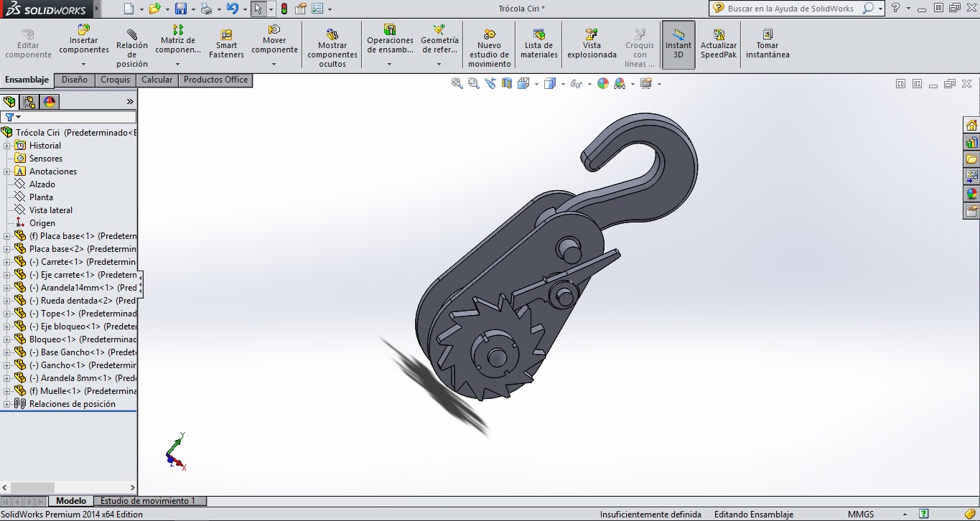Click Operaciones de ensamblaje button
Image resolution: width=980 pixels, height=521 pixels.
tap(390, 40)
